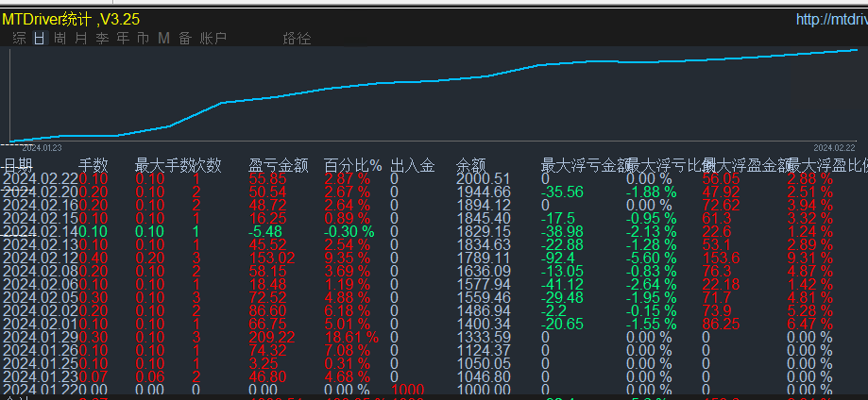Click the 最大浮亏金额 column header
868x400 pixels.
(585, 165)
